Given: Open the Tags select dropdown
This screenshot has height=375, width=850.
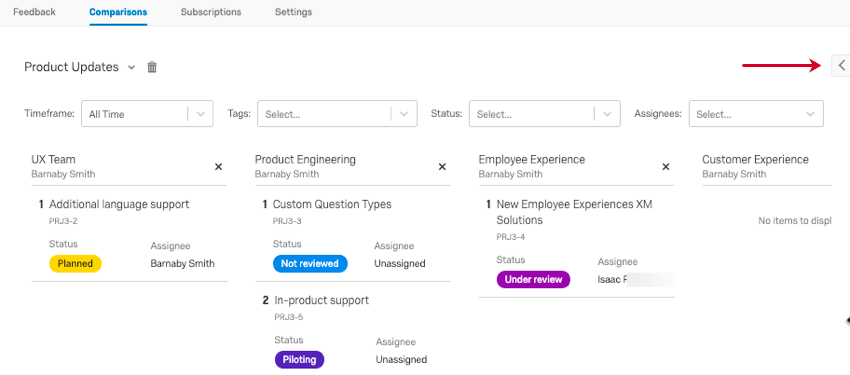Looking at the screenshot, I should (x=337, y=114).
